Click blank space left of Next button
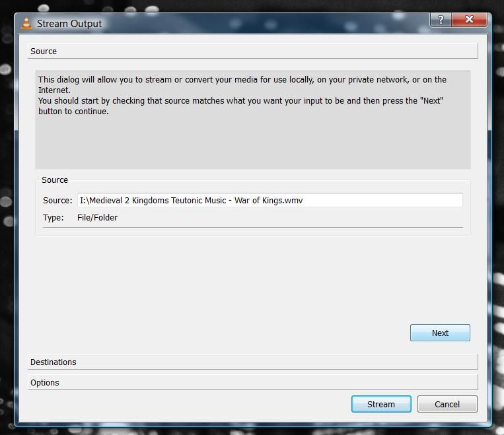This screenshot has width=504, height=435. 218,333
